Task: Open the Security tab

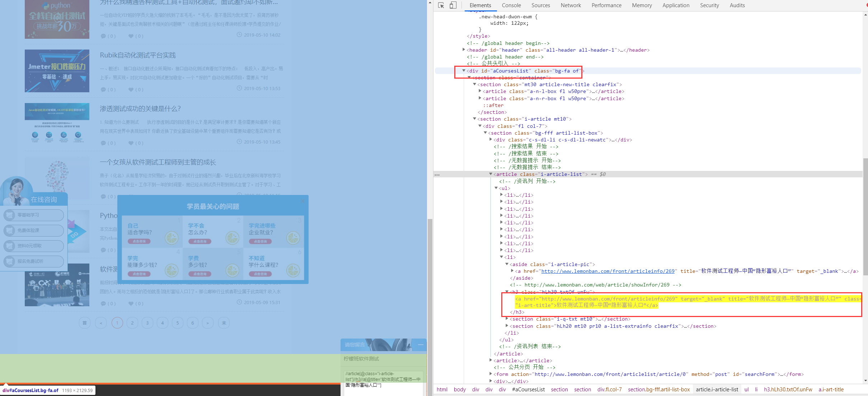Action: pos(709,5)
